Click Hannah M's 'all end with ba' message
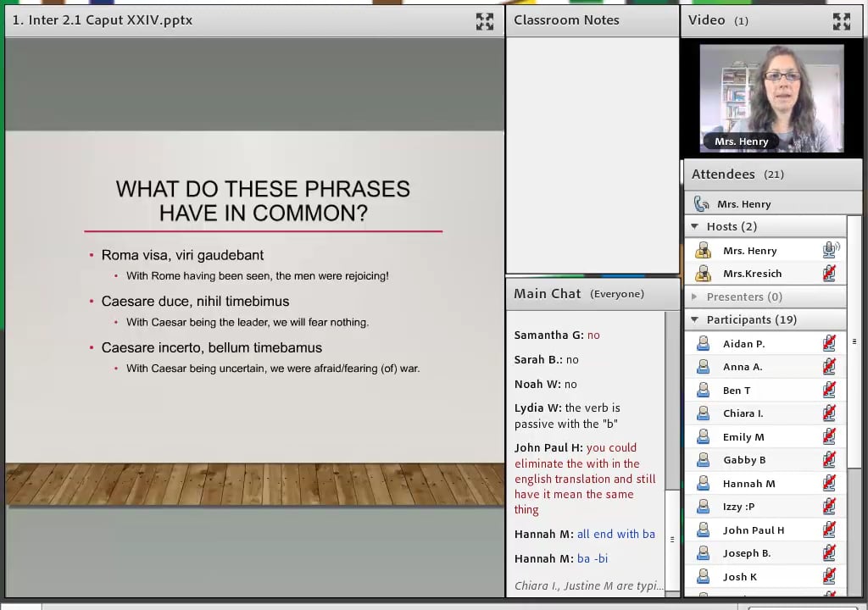The height and width of the screenshot is (610, 868). tap(585, 534)
